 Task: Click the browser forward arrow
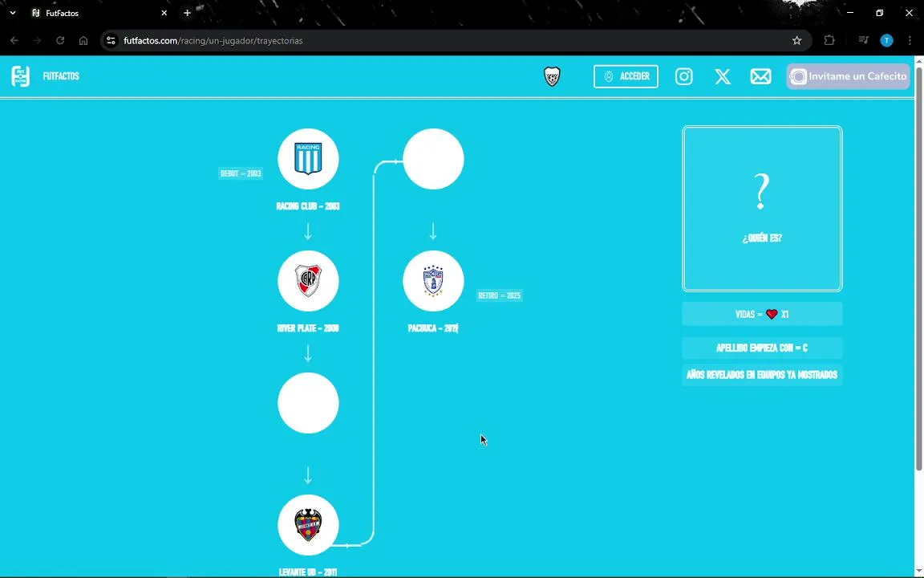[37, 41]
